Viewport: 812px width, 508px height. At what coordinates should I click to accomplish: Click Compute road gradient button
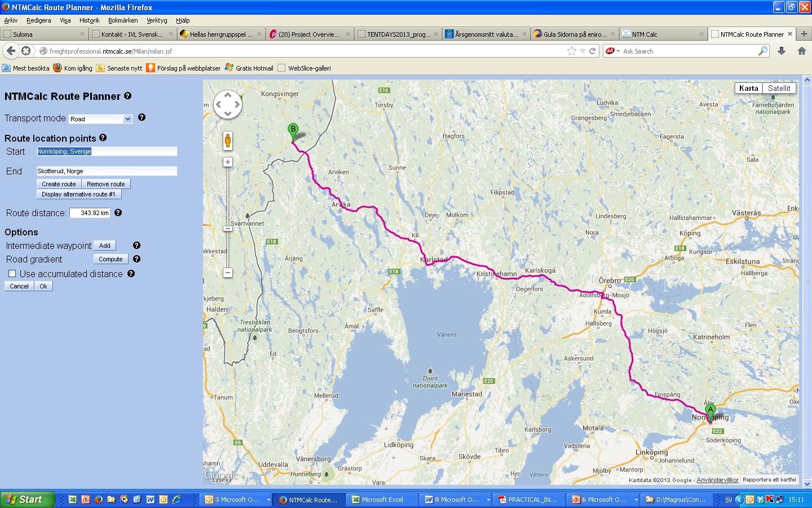(x=111, y=259)
